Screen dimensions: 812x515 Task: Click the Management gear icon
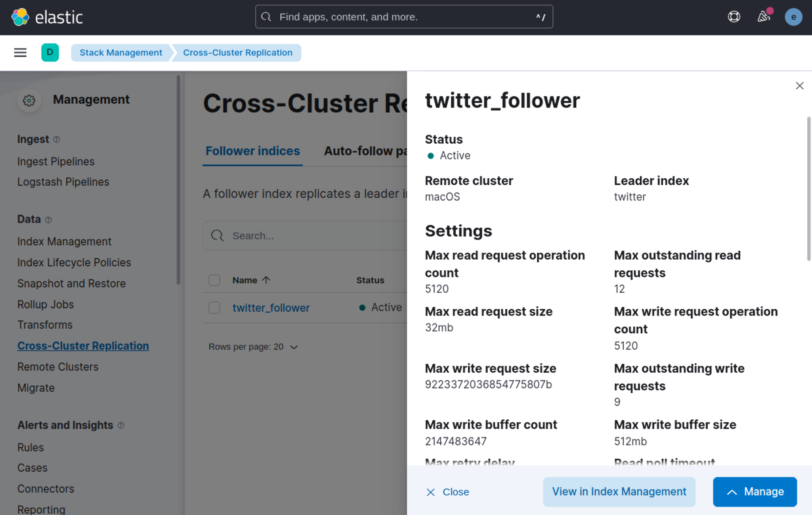[29, 100]
